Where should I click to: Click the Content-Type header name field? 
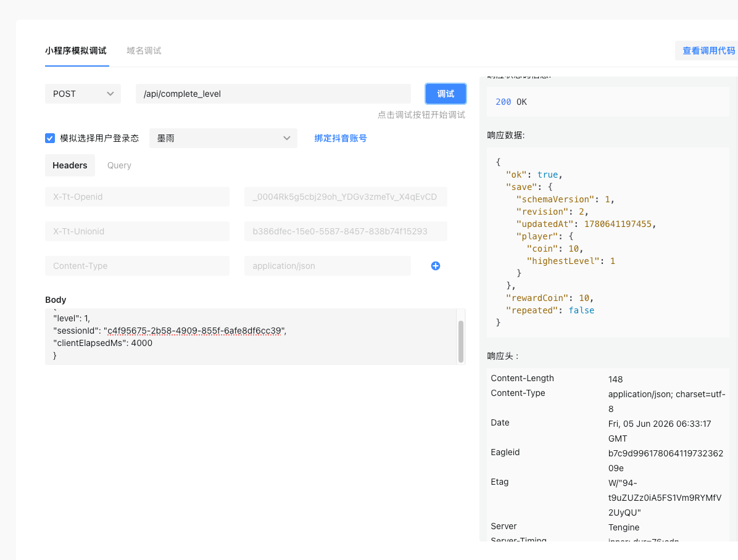click(x=138, y=266)
